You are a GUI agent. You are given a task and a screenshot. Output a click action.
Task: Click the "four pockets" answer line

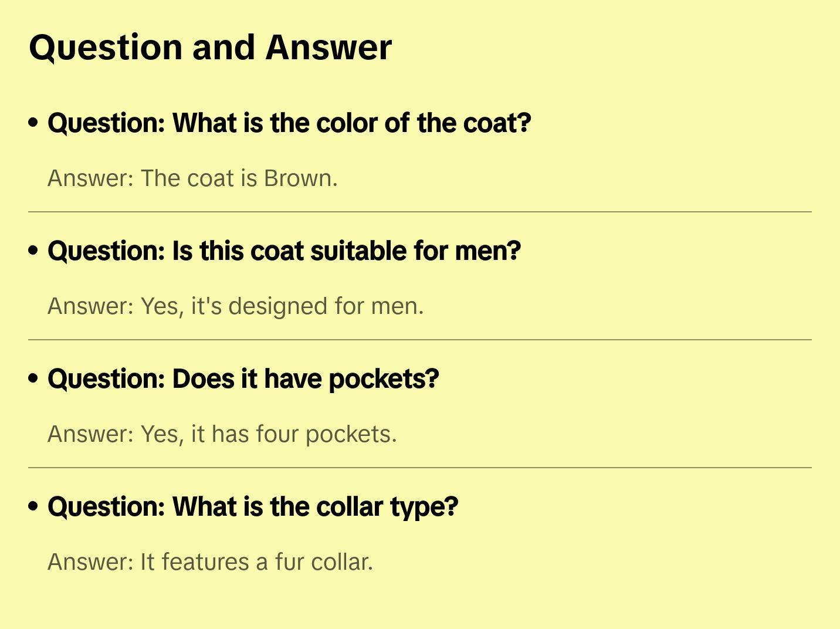click(x=222, y=434)
